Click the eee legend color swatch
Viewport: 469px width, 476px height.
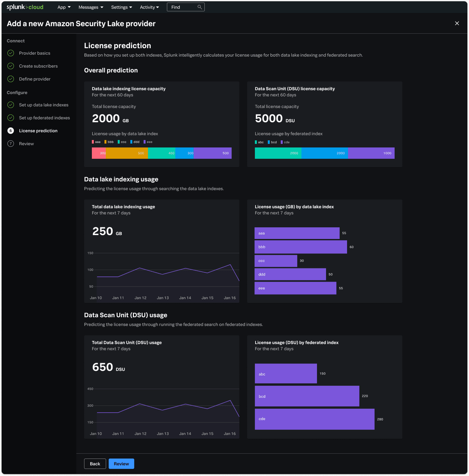[145, 142]
